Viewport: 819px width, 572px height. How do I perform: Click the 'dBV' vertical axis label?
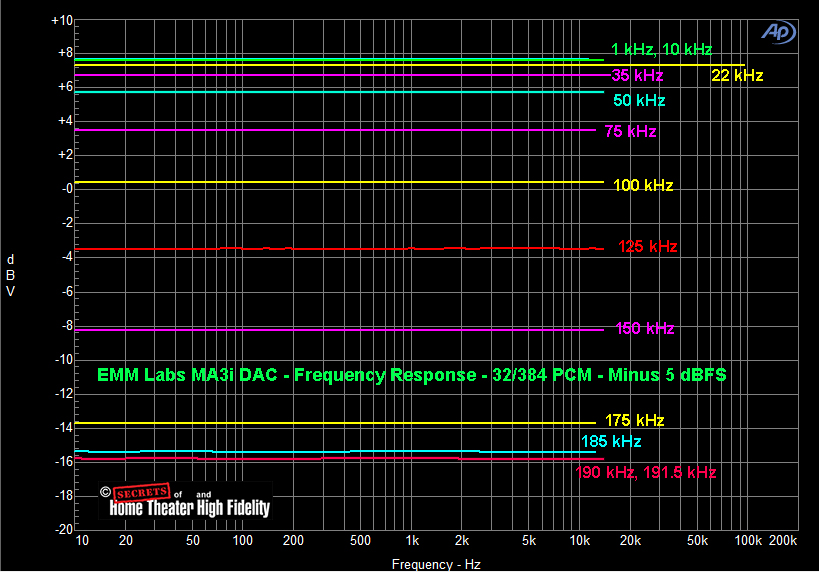[10, 275]
